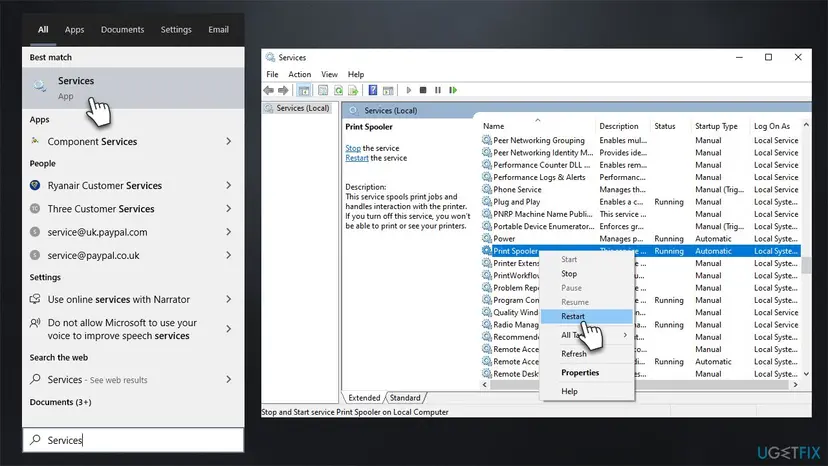The width and height of the screenshot is (828, 466).
Task: Choose Refresh in context menu
Action: point(587,353)
